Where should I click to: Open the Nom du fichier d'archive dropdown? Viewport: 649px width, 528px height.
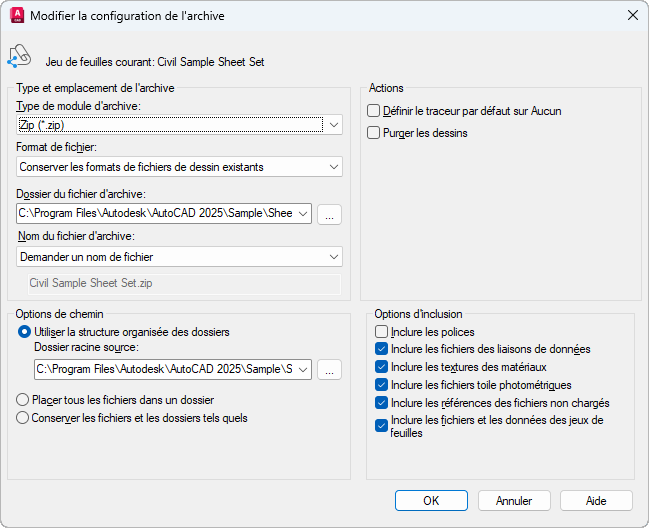(334, 257)
